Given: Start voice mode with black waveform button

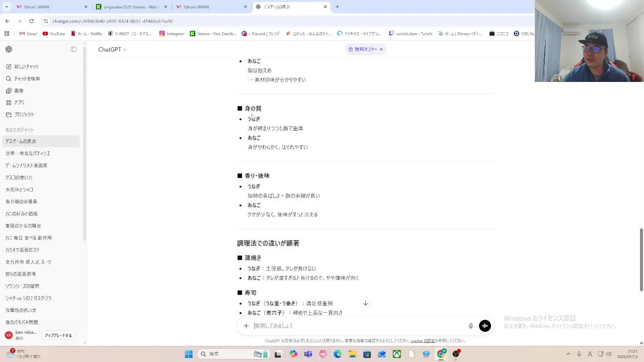Looking at the screenshot, I should [485, 326].
